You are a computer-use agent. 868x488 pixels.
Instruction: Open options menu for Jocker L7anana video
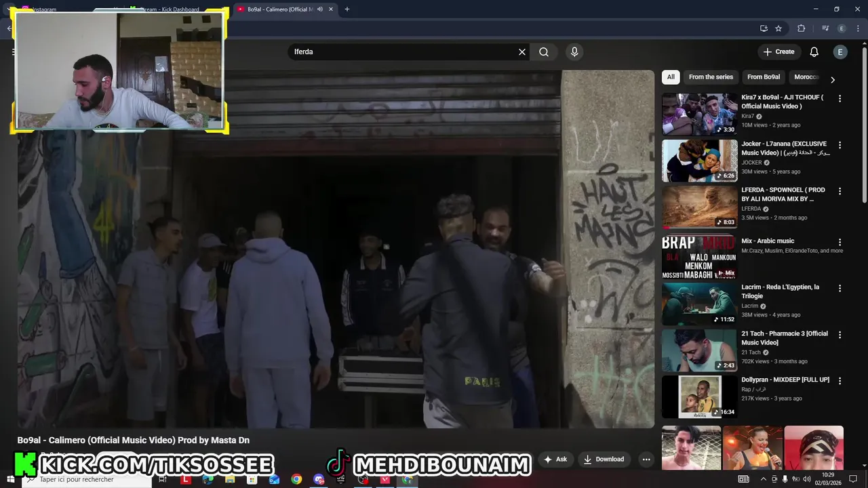click(x=840, y=145)
